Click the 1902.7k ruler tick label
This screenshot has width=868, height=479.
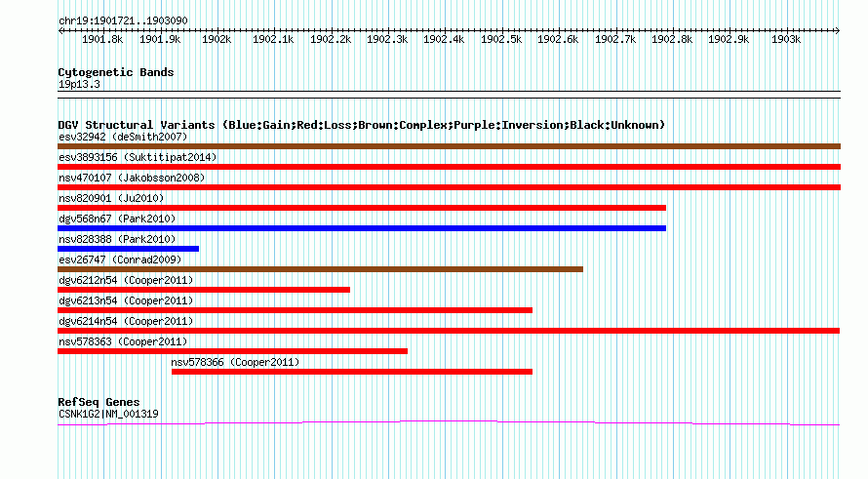tap(615, 39)
